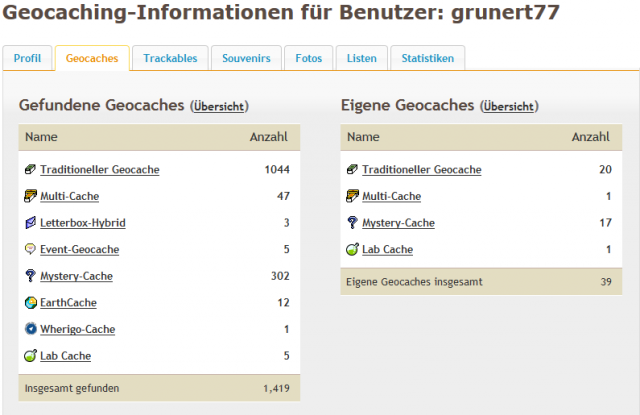Click the Mystery-Cache question mark icon in Gefundene Geocaches
640x415 pixels.
point(30,275)
